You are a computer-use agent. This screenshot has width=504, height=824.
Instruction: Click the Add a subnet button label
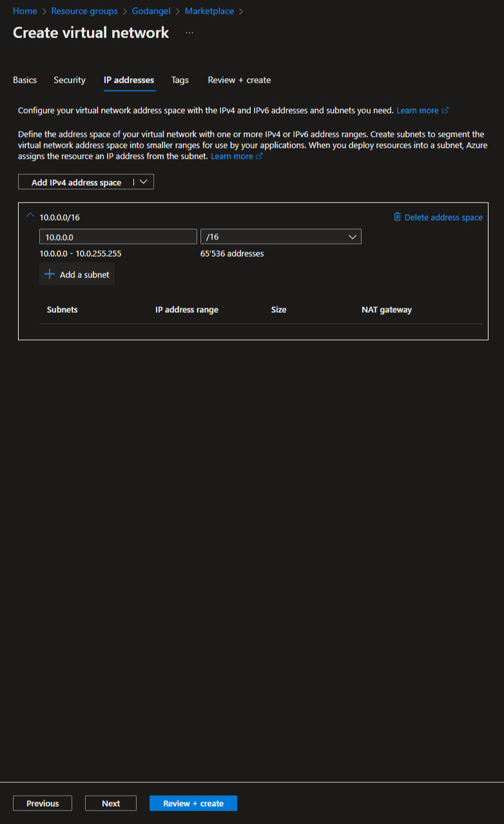click(84, 275)
